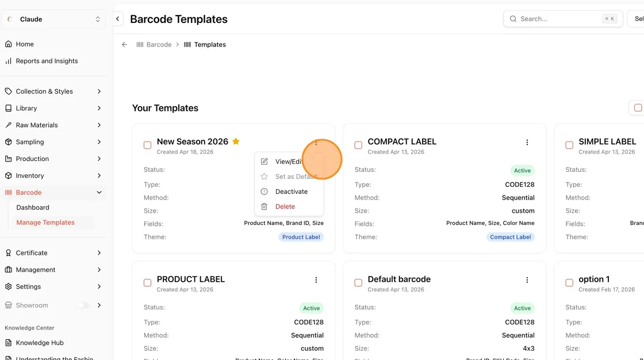Click the Knowledge Hub document icon
This screenshot has width=644, height=360.
[8, 343]
